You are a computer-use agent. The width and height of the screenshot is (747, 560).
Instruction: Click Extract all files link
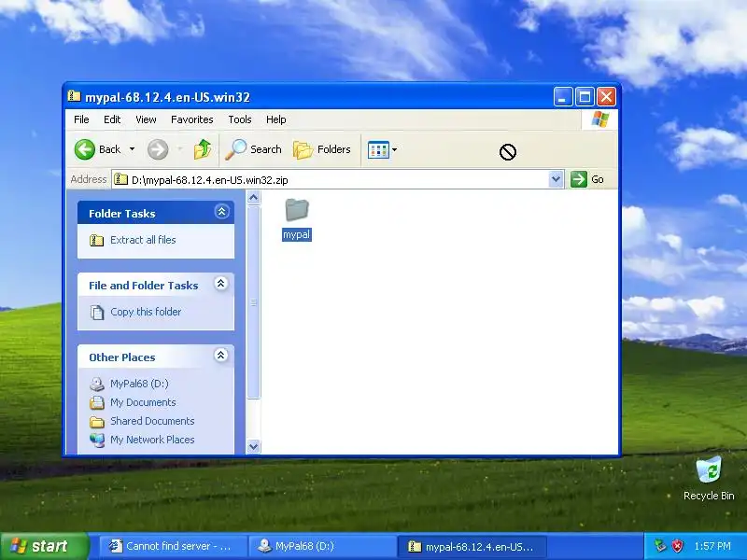point(143,240)
